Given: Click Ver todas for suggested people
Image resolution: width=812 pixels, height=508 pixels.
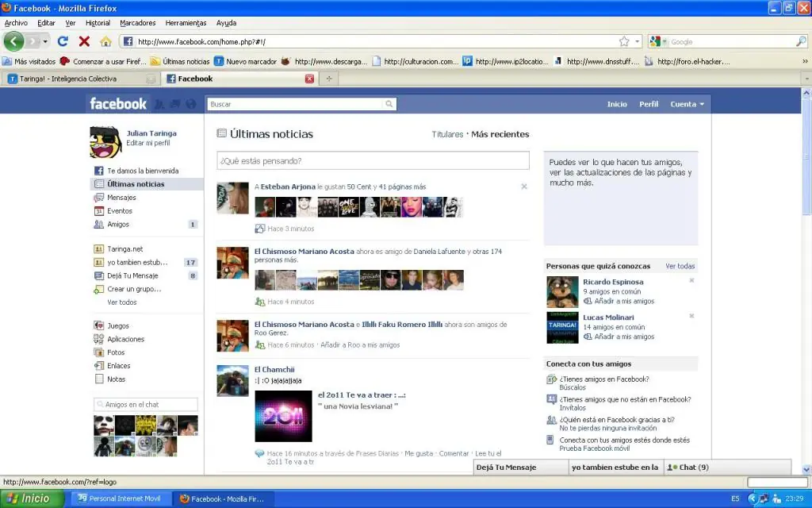Looking at the screenshot, I should (680, 266).
